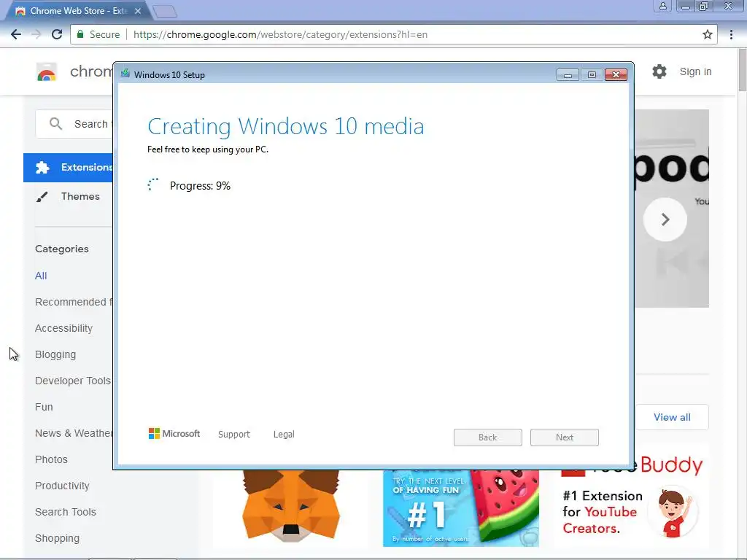Image resolution: width=747 pixels, height=560 pixels.
Task: Open Chrome Web Store settings gear
Action: click(x=659, y=71)
